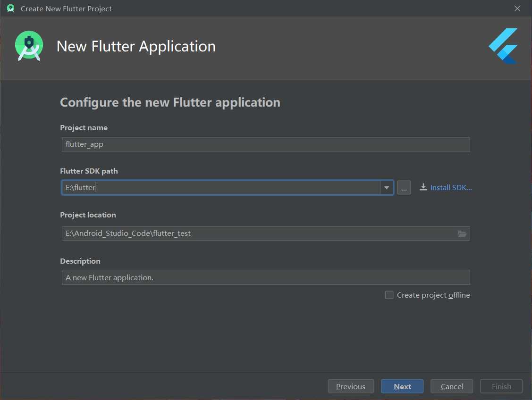Click the download icon beside Install SDK
The width and height of the screenshot is (532, 400).
pyautogui.click(x=423, y=187)
